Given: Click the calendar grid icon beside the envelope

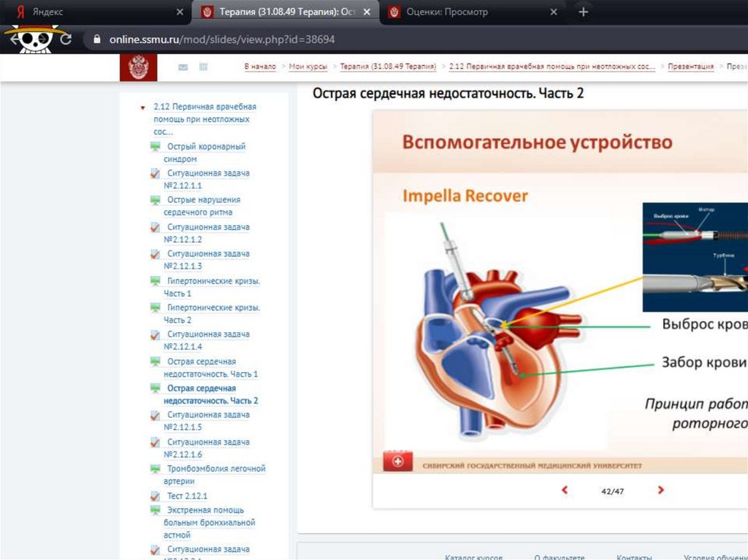Looking at the screenshot, I should (203, 67).
